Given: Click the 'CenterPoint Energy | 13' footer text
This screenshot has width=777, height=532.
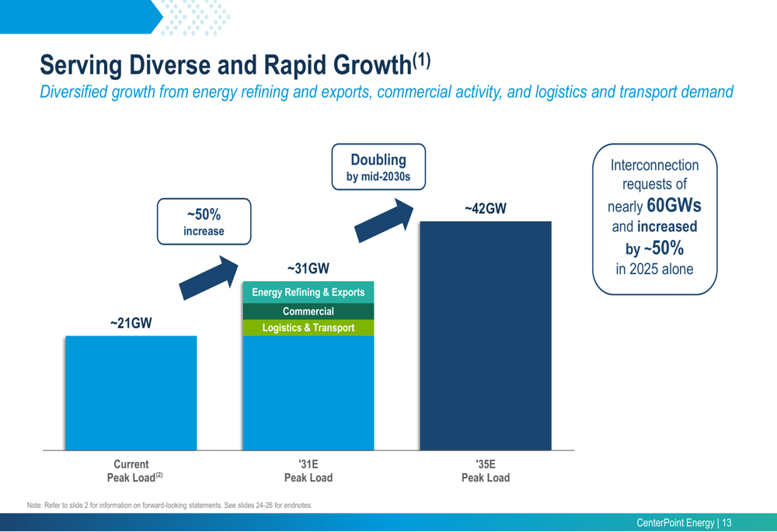Looking at the screenshot, I should click(684, 523).
